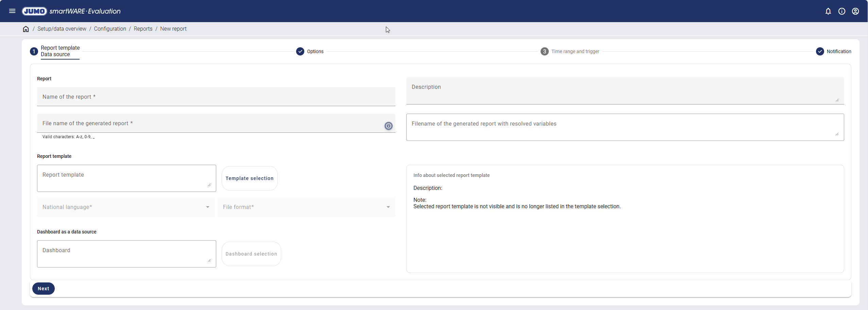This screenshot has height=310, width=868.
Task: Go to home via house icon
Action: (x=26, y=29)
